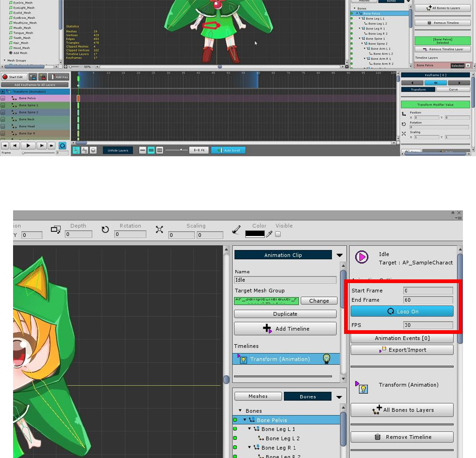Collapse Bone Pelvis in the enlarged bone tree
Viewport: 476px width, 458px height.
click(245, 419)
